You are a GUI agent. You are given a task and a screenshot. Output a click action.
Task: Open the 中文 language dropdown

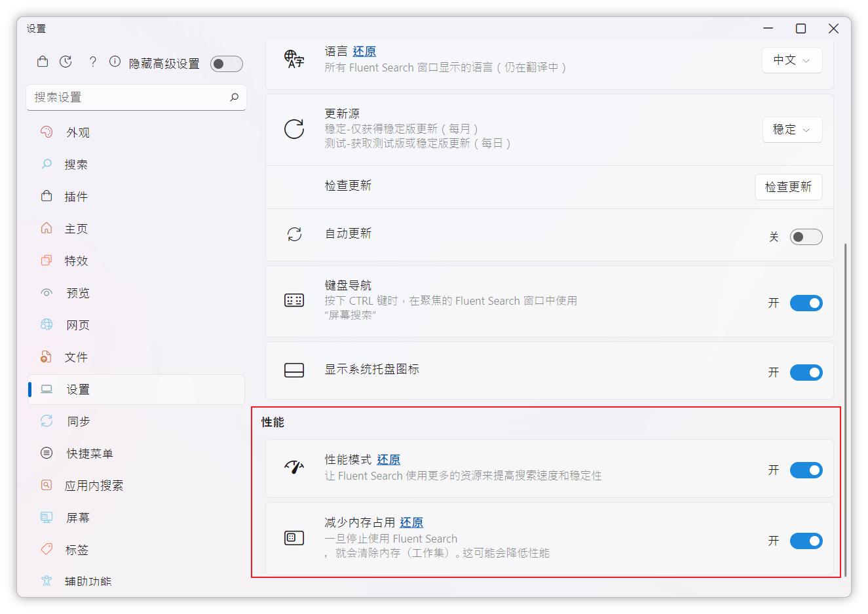[x=791, y=60]
